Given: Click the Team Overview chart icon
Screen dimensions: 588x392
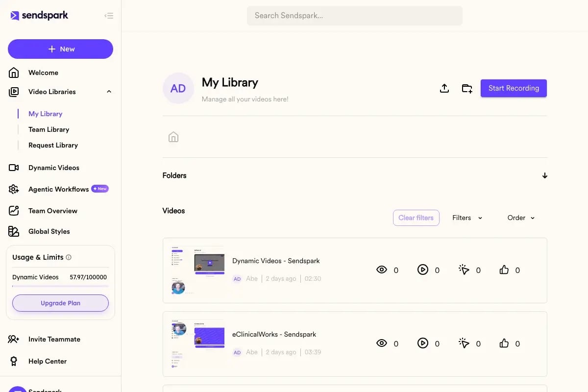Looking at the screenshot, I should click(x=14, y=211).
